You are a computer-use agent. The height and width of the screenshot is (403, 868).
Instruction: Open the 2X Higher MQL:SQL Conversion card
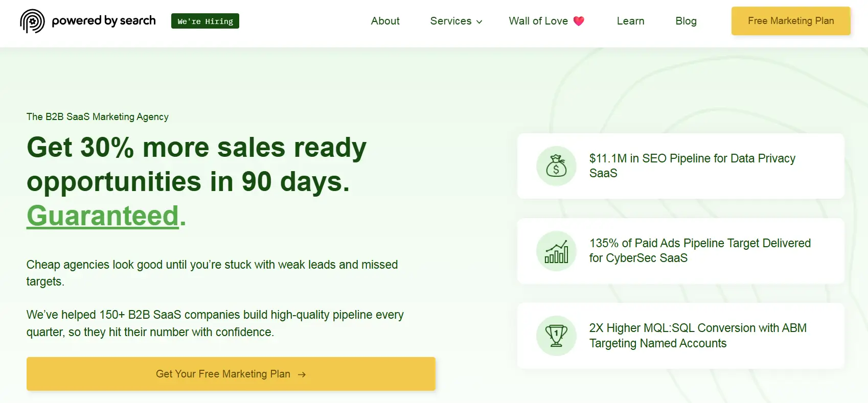680,336
